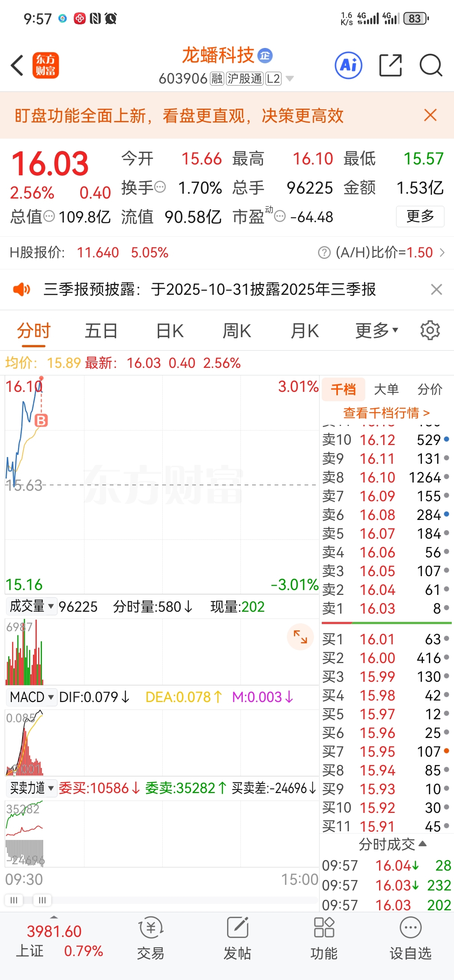Close the 盯盘功能 banner

[430, 115]
